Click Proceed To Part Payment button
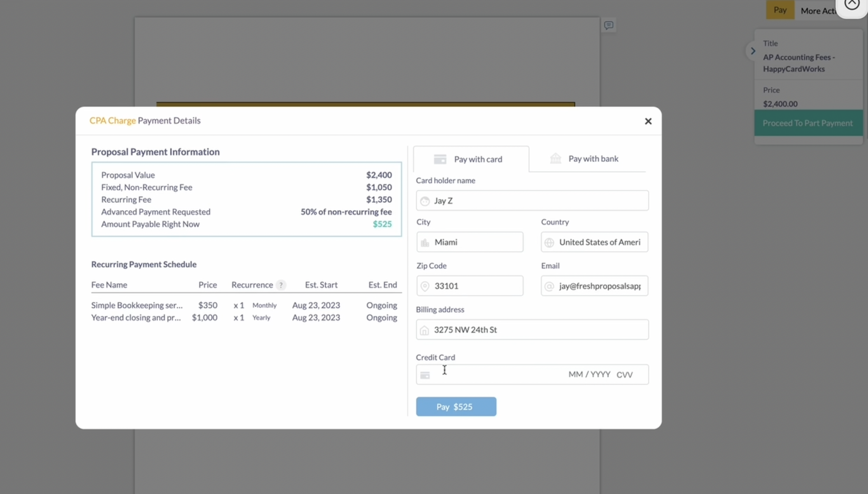 808,123
